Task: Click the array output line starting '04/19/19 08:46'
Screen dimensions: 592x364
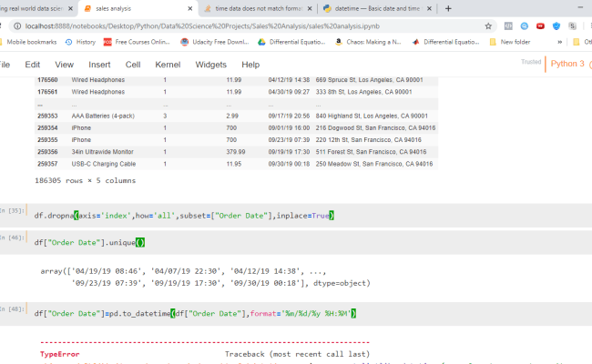Action: coord(183,271)
